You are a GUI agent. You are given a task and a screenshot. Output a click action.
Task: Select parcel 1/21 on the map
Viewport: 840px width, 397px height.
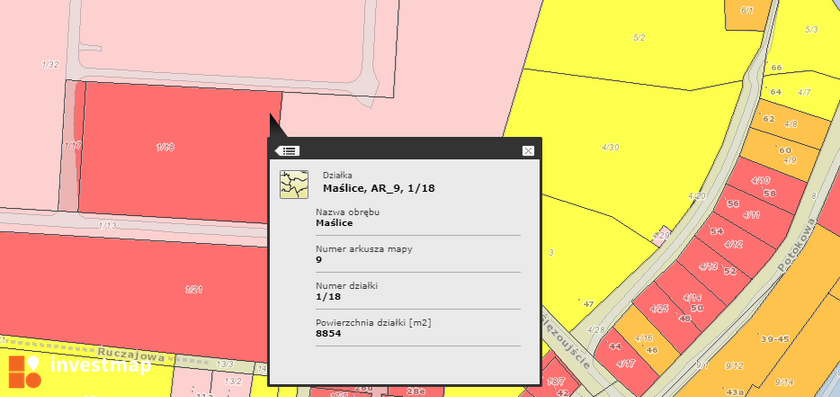tap(194, 290)
